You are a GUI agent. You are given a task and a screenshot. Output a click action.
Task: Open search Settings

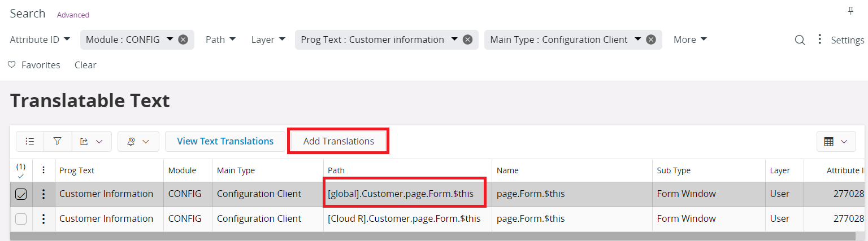pyautogui.click(x=847, y=41)
